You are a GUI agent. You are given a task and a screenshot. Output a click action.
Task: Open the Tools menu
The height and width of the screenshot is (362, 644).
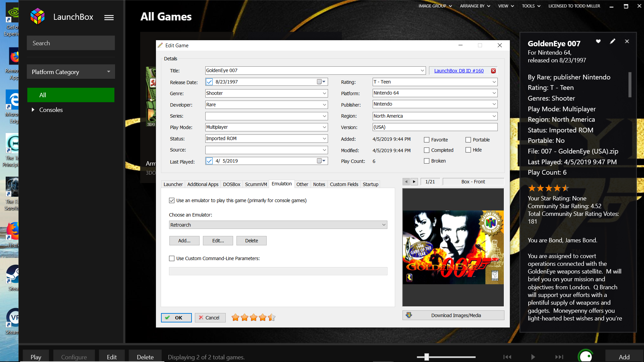(531, 6)
